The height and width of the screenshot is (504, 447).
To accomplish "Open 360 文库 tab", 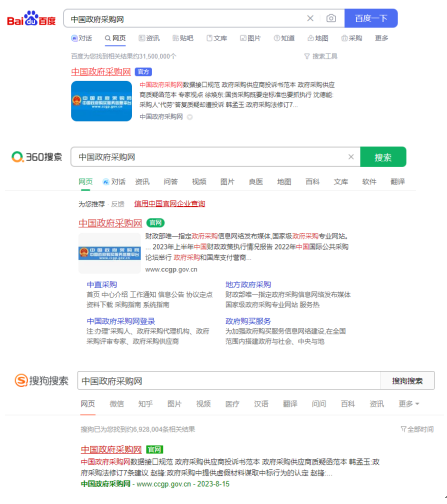I will pyautogui.click(x=341, y=182).
